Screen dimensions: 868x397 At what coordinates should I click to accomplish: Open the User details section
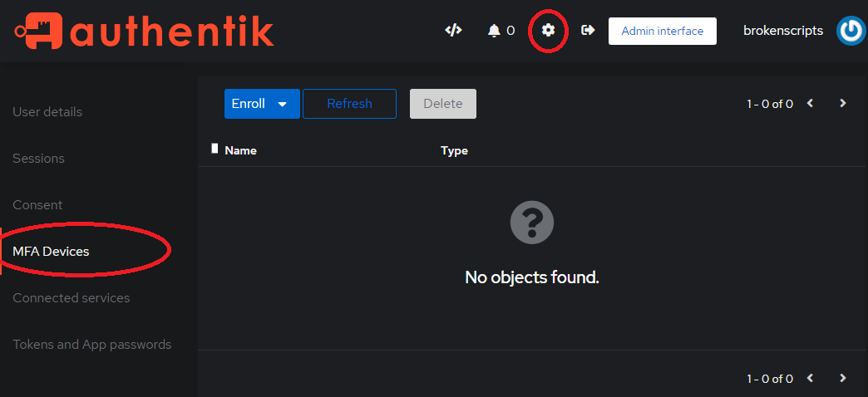point(47,111)
